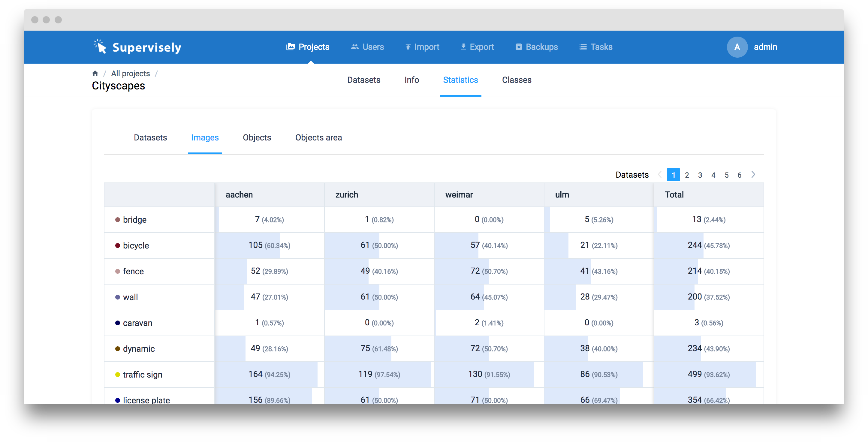Click the Projects image icon
The height and width of the screenshot is (446, 868).
pyautogui.click(x=290, y=47)
